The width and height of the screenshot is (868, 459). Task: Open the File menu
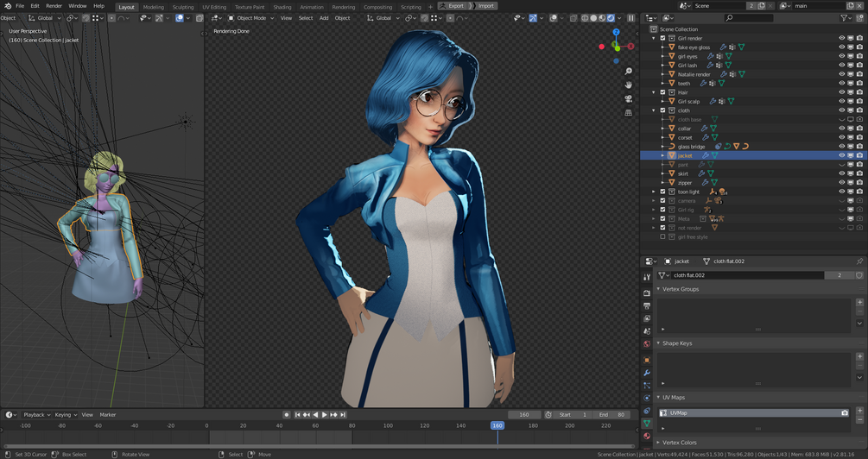[19, 6]
